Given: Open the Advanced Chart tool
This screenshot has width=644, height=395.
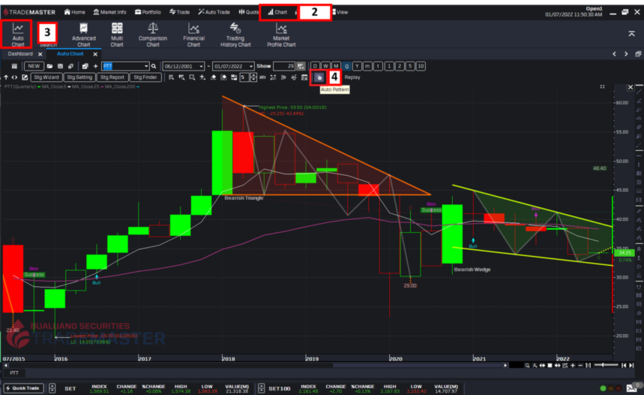Looking at the screenshot, I should [84, 34].
